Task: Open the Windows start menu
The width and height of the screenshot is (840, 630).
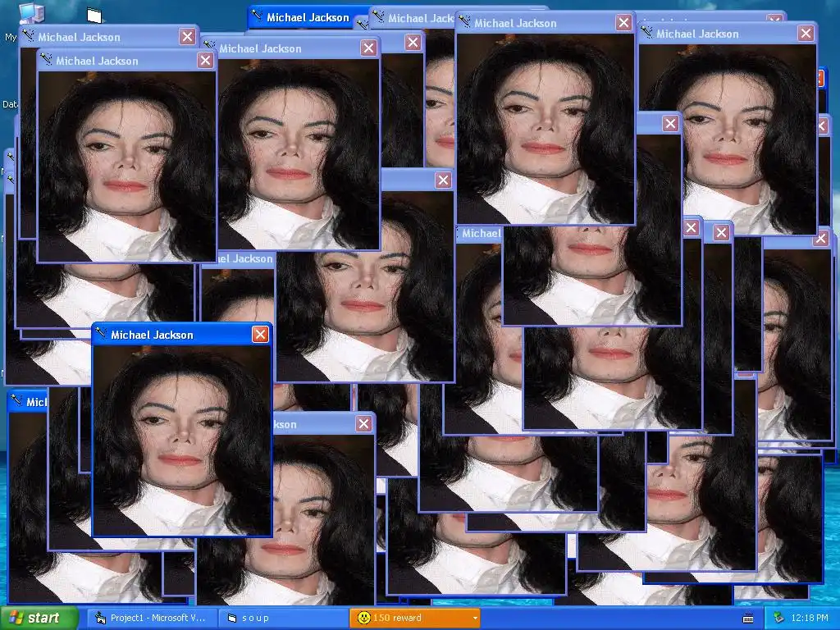Action: (39, 618)
